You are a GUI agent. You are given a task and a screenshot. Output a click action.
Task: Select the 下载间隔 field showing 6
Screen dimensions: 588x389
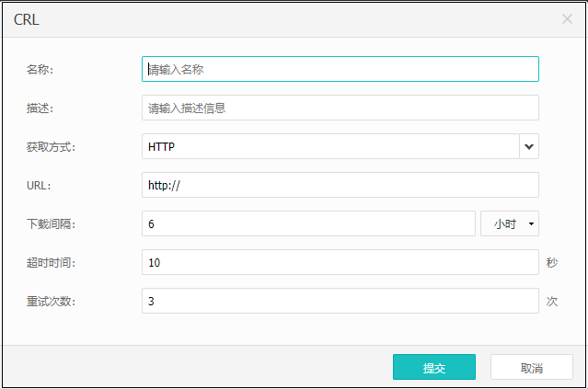point(308,223)
